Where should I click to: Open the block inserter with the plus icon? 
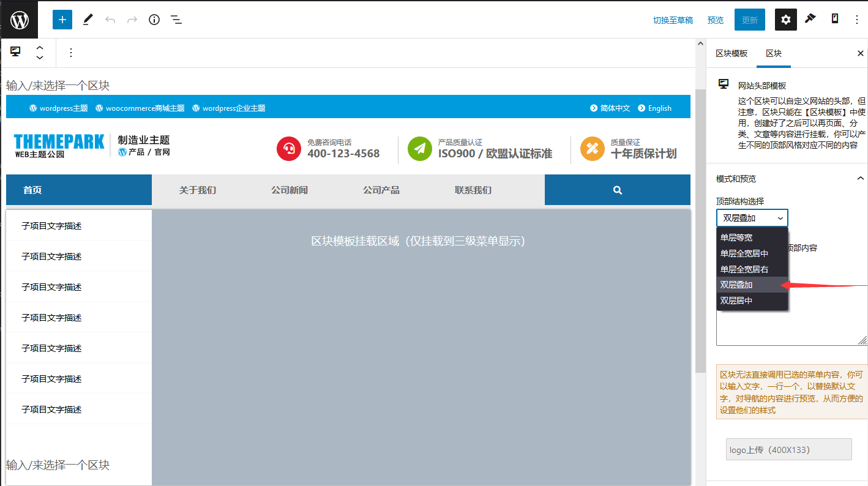(x=61, y=19)
